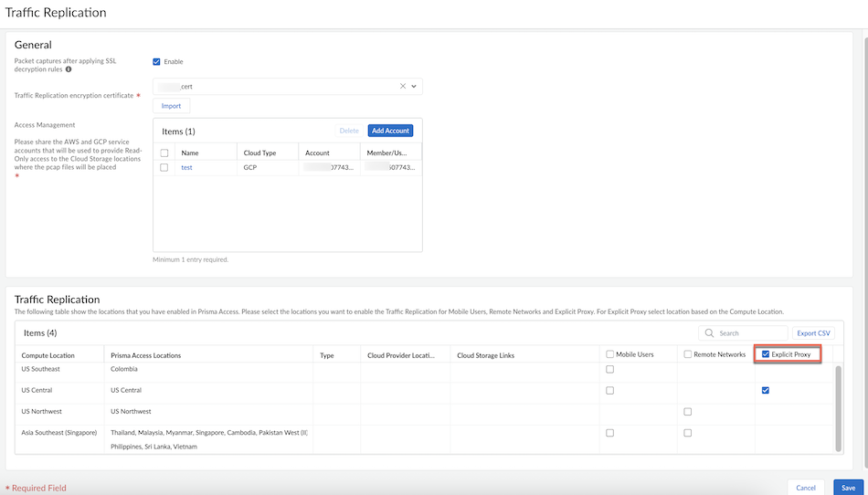Open the test account link
The height and width of the screenshot is (495, 868).
[186, 168]
